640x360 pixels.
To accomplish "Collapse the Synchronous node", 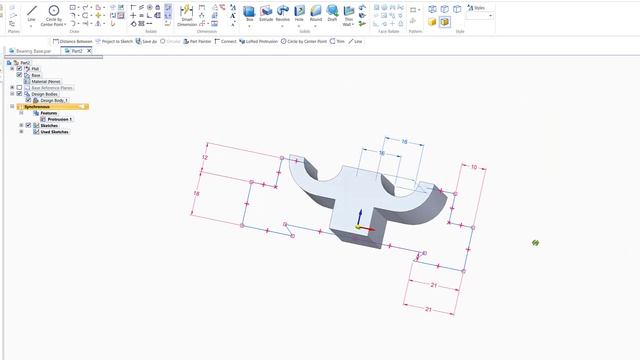I will tap(12, 107).
